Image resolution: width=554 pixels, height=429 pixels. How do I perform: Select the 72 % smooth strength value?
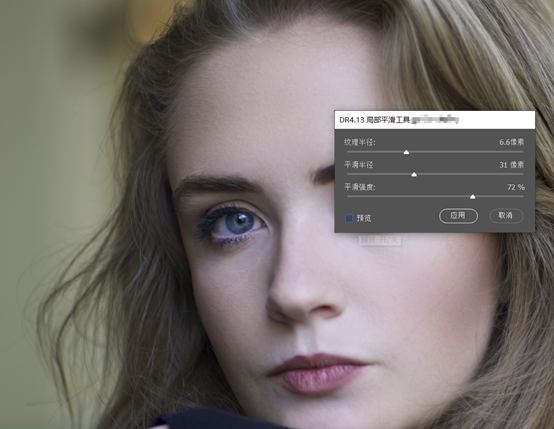click(x=516, y=187)
